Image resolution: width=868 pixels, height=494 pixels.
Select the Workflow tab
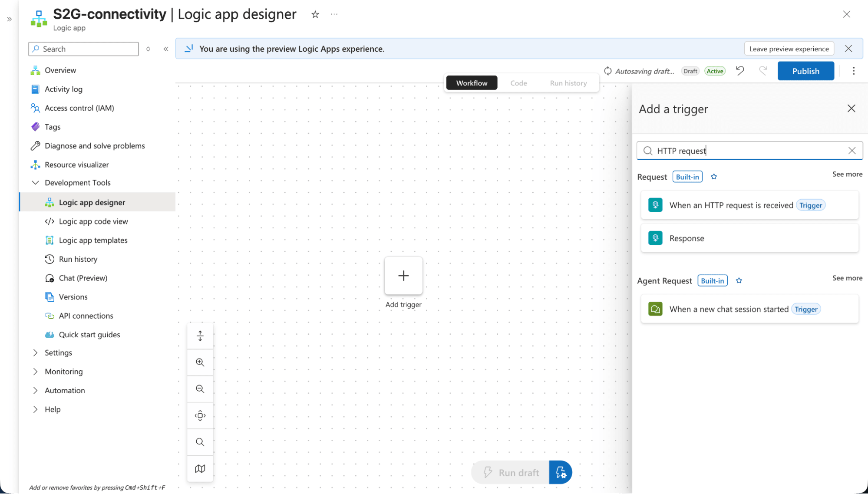coord(472,83)
